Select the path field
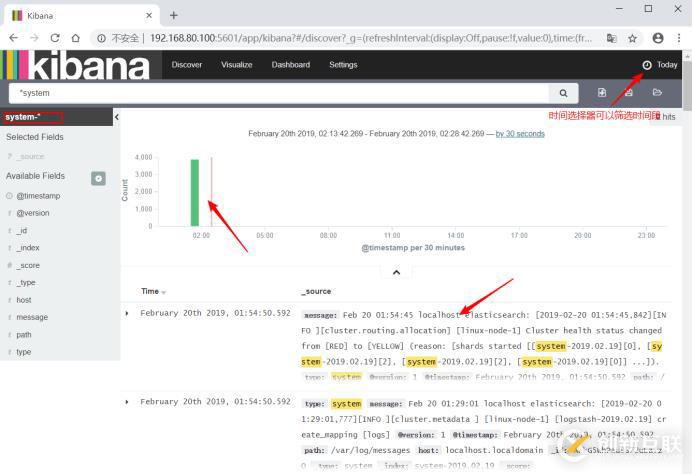The image size is (692, 474). click(x=24, y=335)
